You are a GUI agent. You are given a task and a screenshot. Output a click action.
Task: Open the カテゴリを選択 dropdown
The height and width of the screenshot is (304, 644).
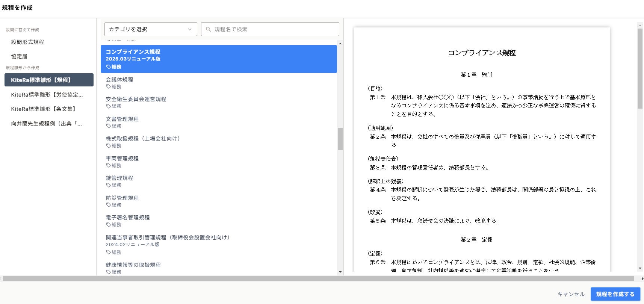coord(151,29)
